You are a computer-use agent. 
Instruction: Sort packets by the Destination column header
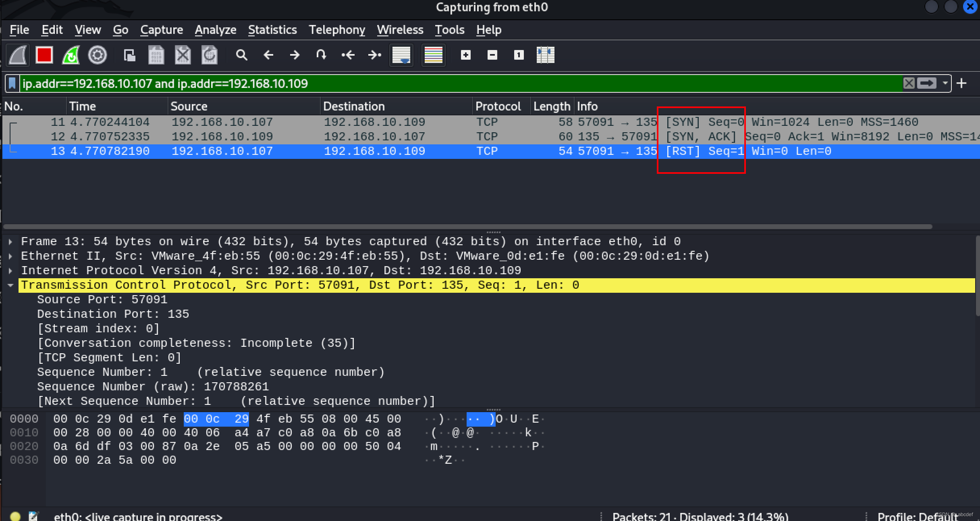(396, 106)
